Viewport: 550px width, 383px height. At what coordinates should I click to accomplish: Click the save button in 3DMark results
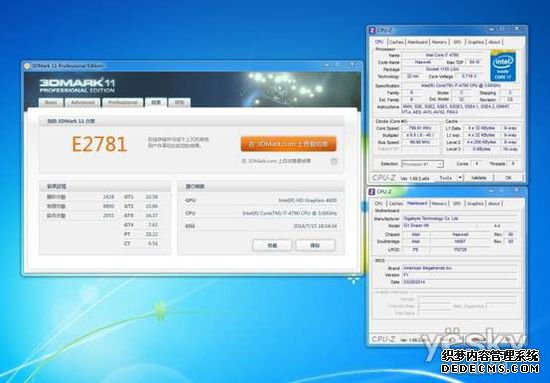click(315, 246)
